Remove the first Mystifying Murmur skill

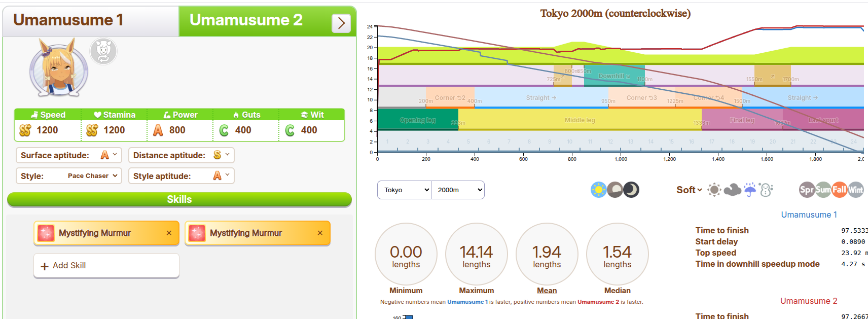pyautogui.click(x=169, y=233)
